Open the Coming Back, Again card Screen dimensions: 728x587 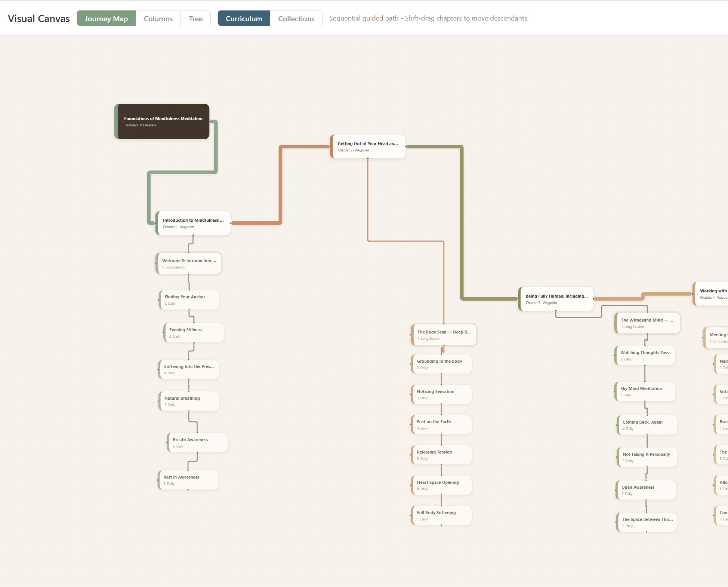647,425
